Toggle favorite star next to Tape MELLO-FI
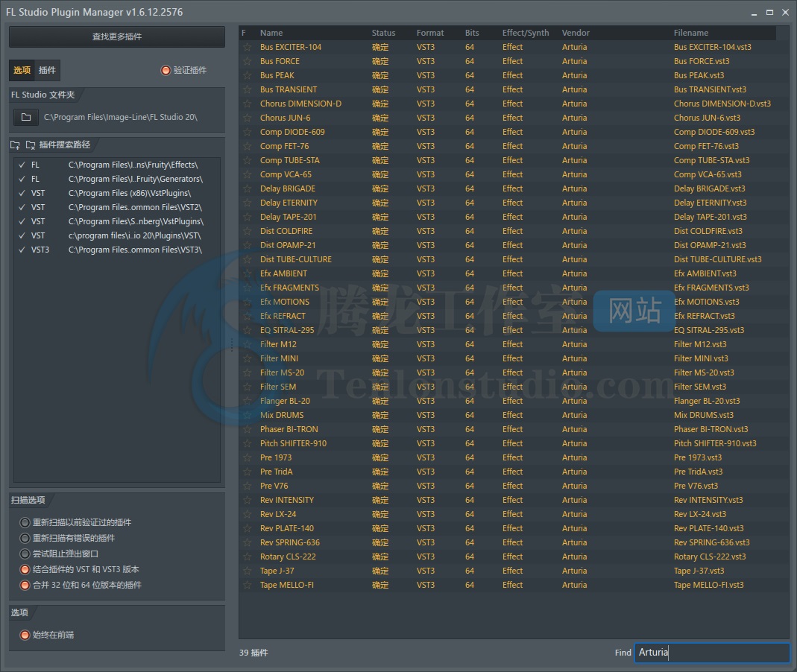The height and width of the screenshot is (672, 797). (x=247, y=585)
